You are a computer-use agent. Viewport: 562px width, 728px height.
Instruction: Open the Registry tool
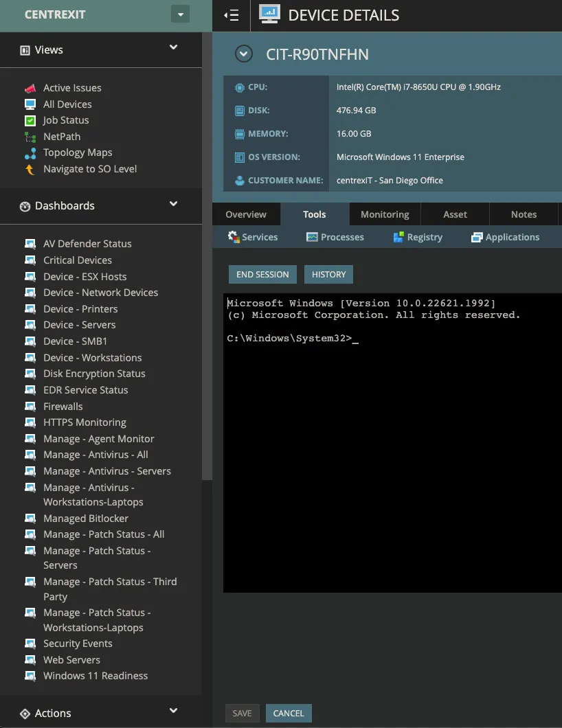[418, 237]
